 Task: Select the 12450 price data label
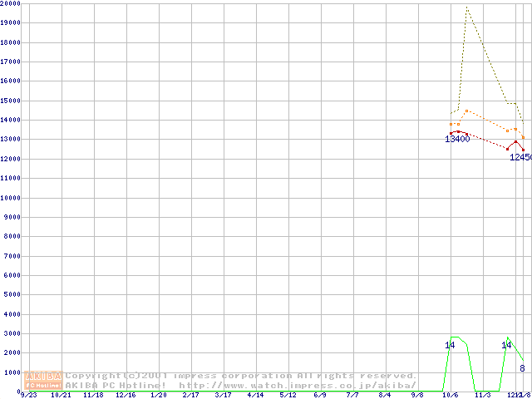520,156
